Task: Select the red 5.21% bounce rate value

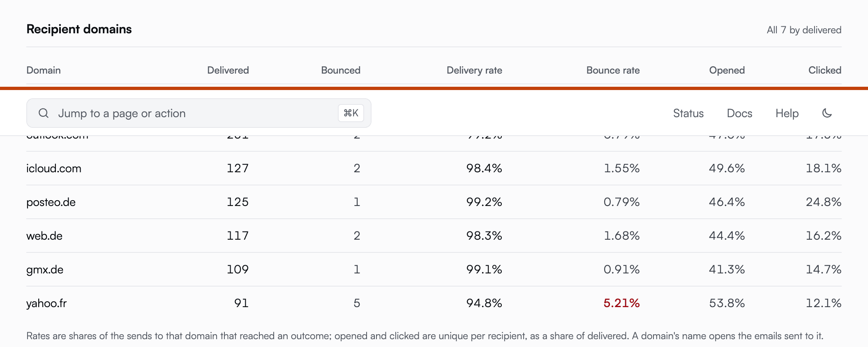Action: 621,303
